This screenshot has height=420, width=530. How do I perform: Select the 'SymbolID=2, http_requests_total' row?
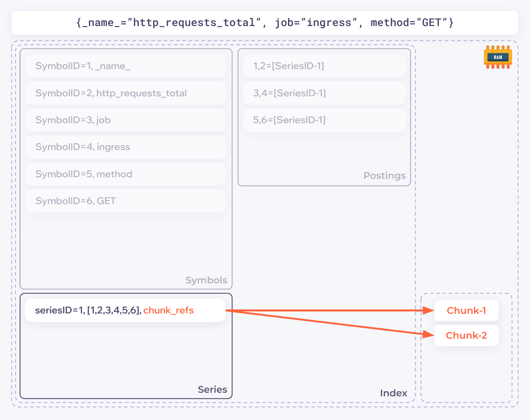point(125,93)
